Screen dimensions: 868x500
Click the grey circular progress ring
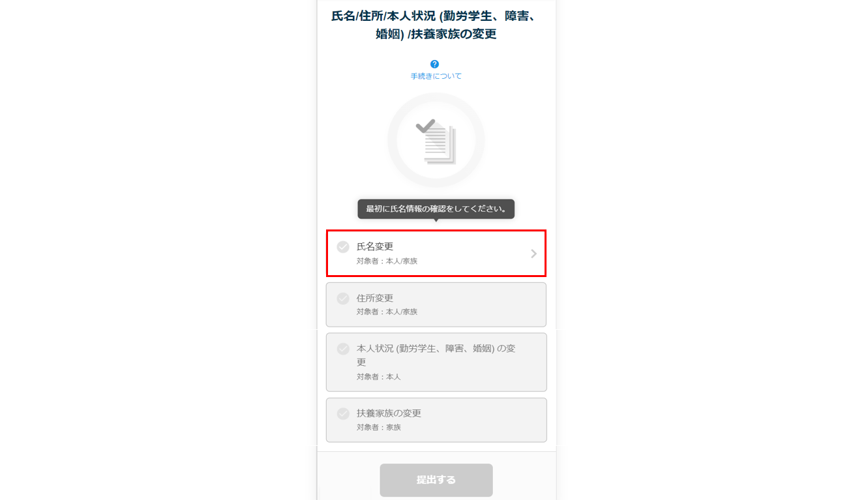pyautogui.click(x=436, y=140)
